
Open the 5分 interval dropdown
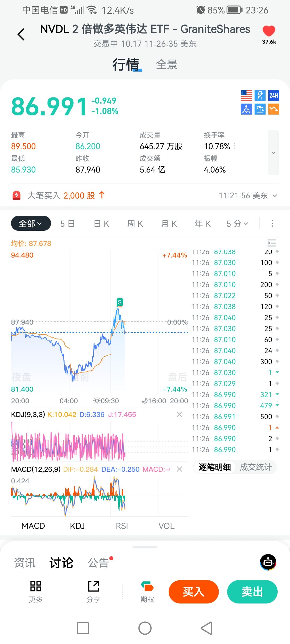coord(237,224)
